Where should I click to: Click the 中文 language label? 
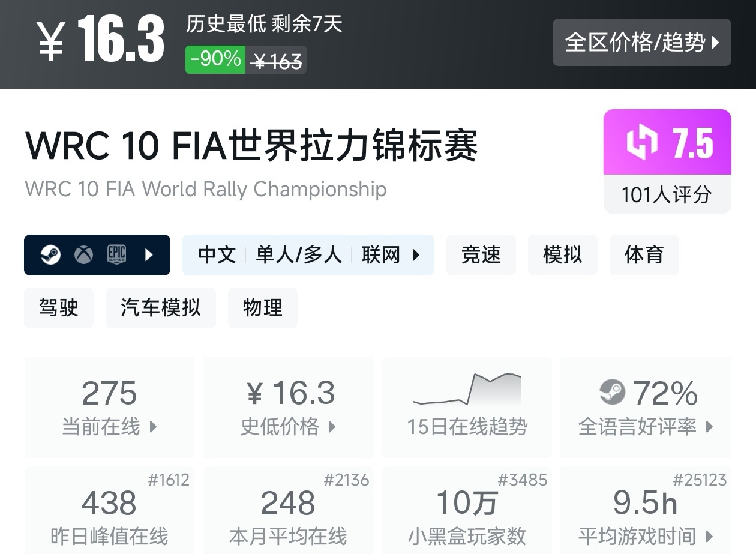pos(217,255)
